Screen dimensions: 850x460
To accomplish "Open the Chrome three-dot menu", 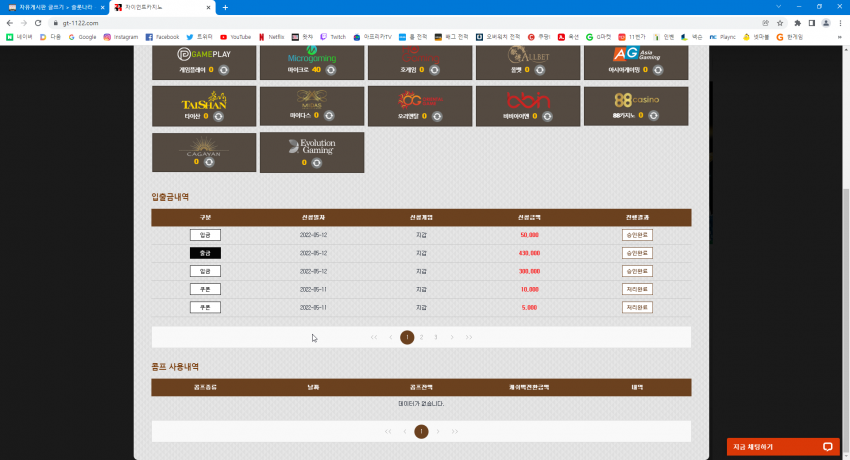I will [840, 23].
